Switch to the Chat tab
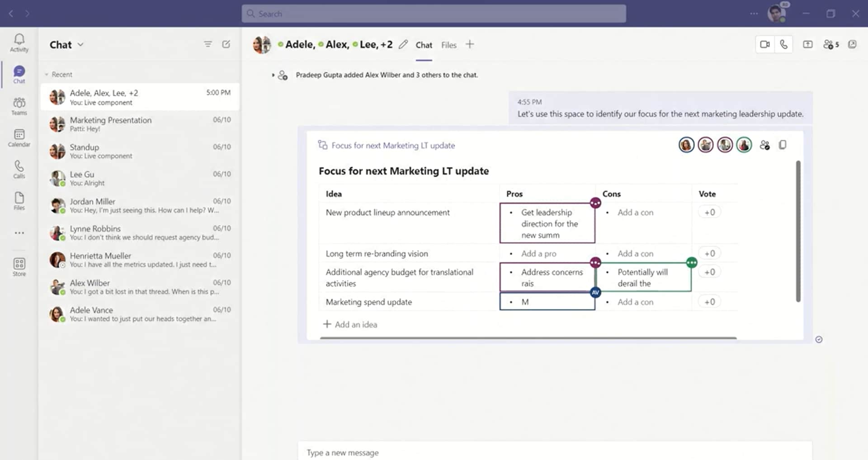 (424, 45)
